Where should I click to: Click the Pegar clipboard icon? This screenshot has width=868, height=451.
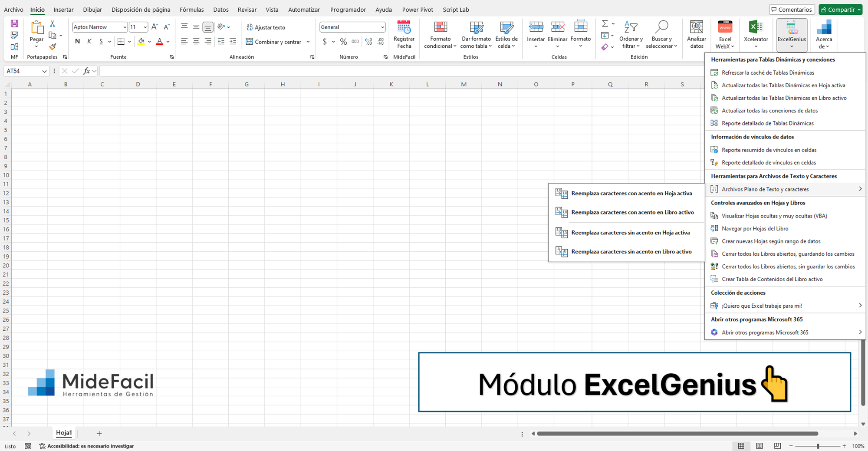[36, 28]
